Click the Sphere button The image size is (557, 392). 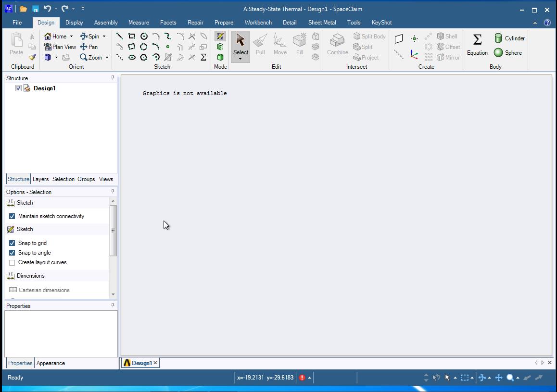pos(508,53)
